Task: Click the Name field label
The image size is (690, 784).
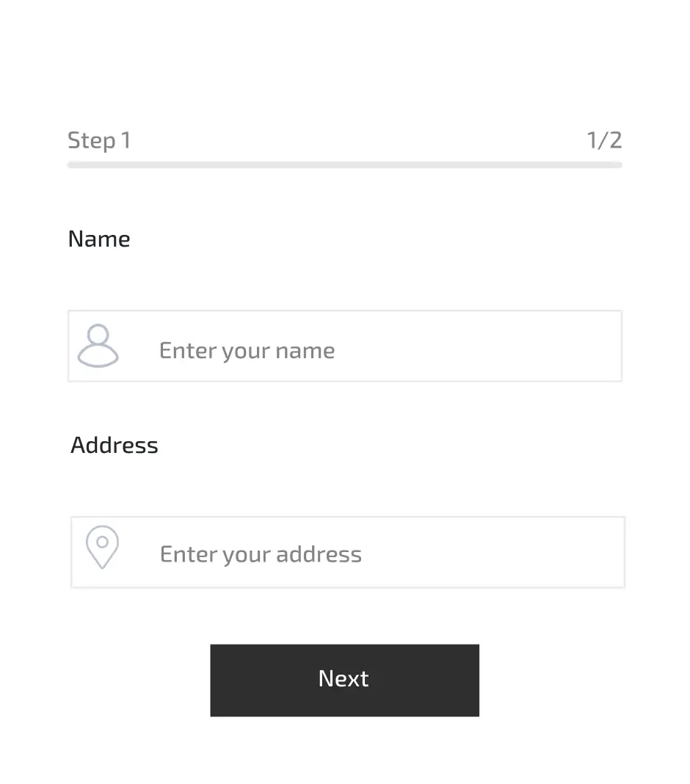Action: click(99, 239)
